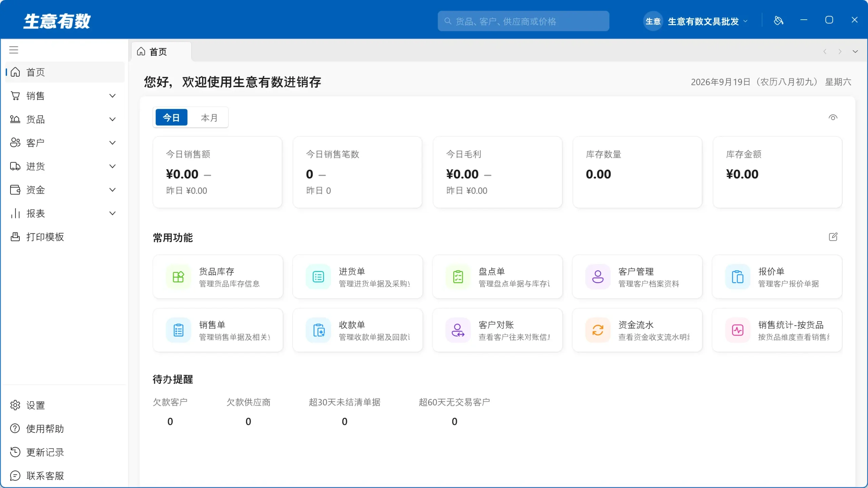The image size is (868, 488).
Task: Focus the 货品、客户、供应商或价格 search field
Action: 523,21
